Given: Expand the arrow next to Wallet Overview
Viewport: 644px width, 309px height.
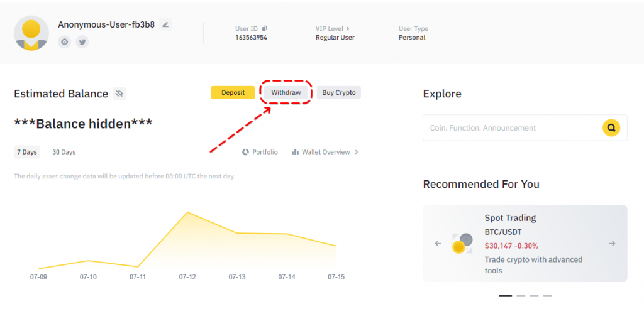Looking at the screenshot, I should [357, 152].
